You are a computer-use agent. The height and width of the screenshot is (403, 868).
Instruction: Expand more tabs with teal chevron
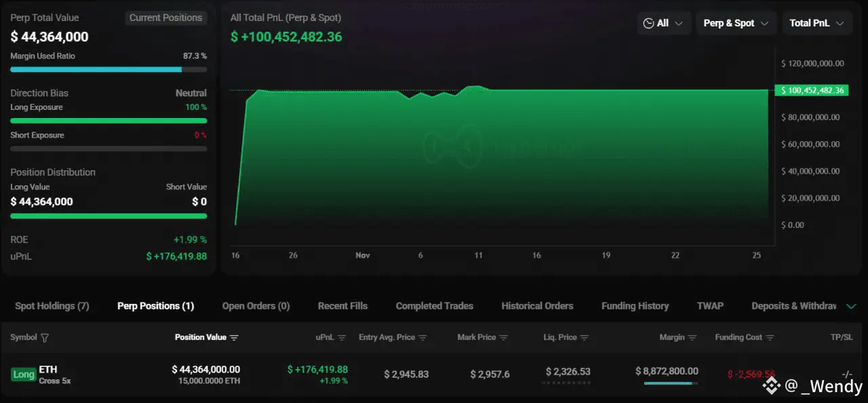tap(851, 307)
